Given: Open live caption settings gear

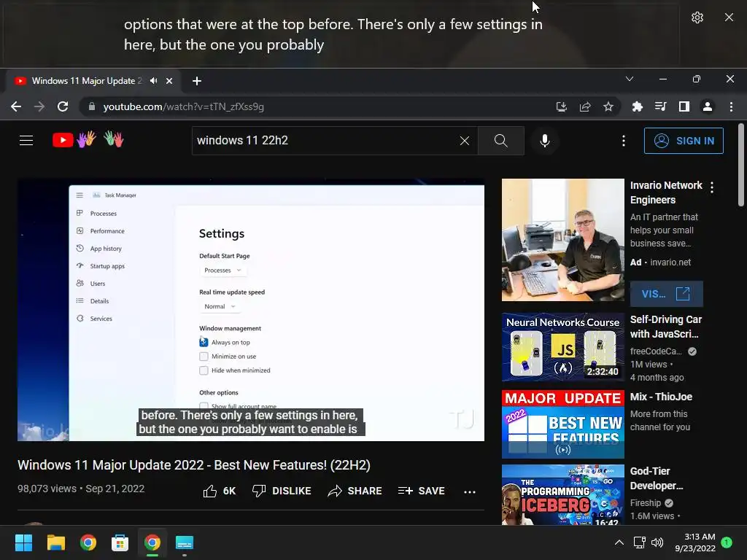Looking at the screenshot, I should 697,17.
